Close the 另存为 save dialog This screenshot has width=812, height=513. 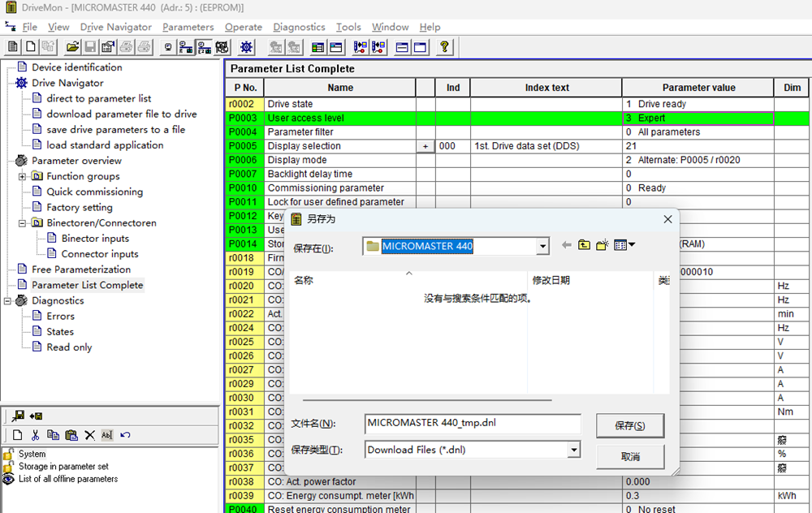[x=667, y=219]
